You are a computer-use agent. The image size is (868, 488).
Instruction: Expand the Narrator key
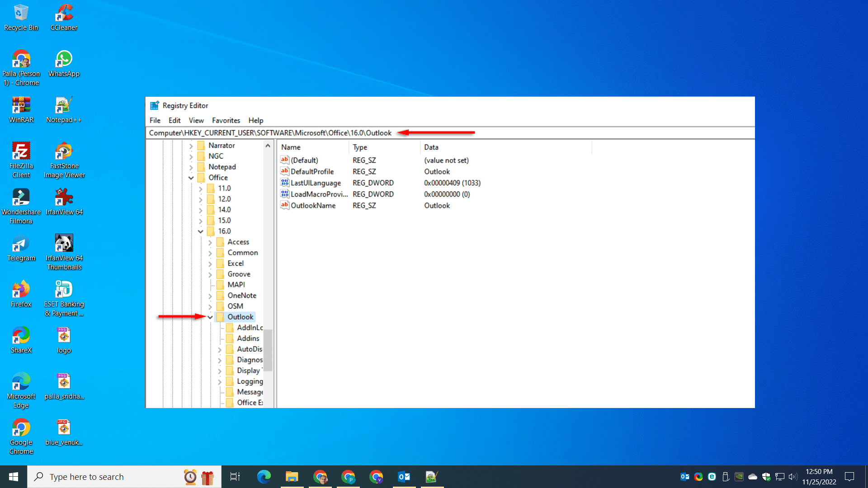pyautogui.click(x=191, y=145)
